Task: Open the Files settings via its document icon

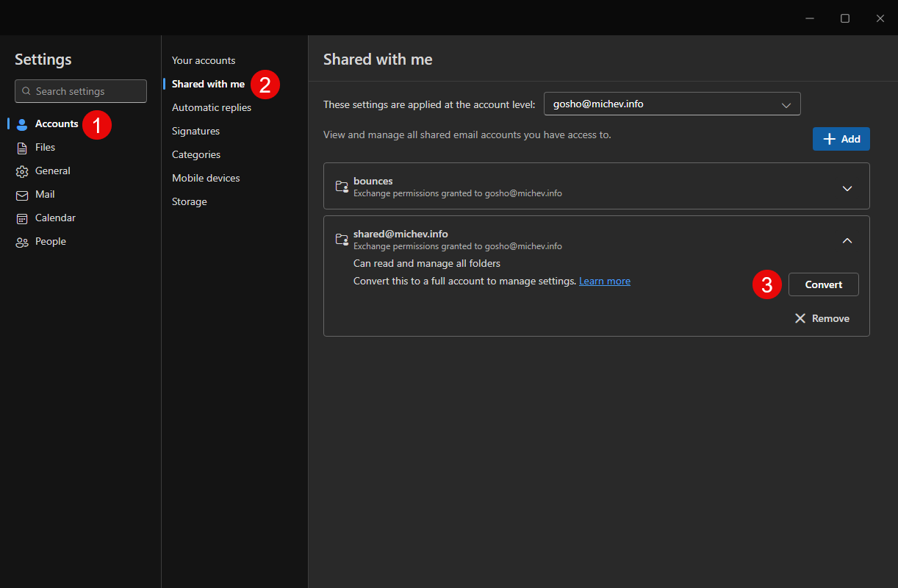Action: [22, 147]
